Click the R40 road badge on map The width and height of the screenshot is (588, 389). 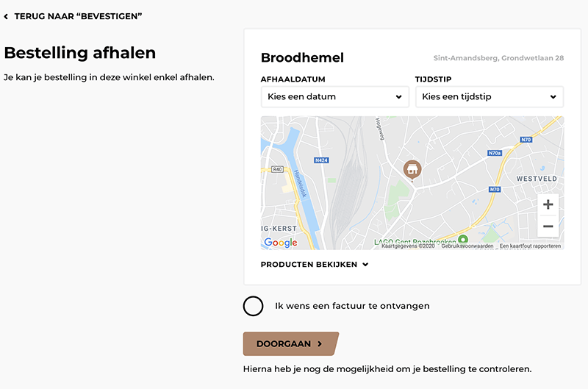pyautogui.click(x=277, y=169)
